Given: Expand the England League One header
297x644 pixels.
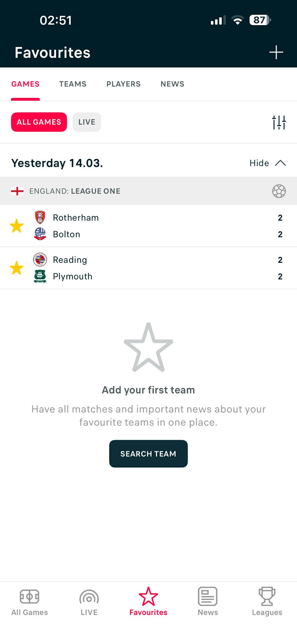Looking at the screenshot, I should tap(75, 191).
